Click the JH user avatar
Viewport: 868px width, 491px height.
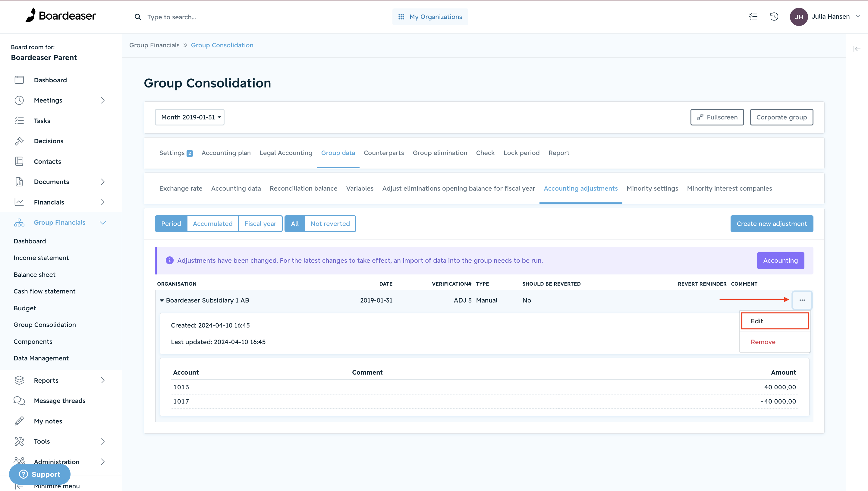click(x=799, y=17)
